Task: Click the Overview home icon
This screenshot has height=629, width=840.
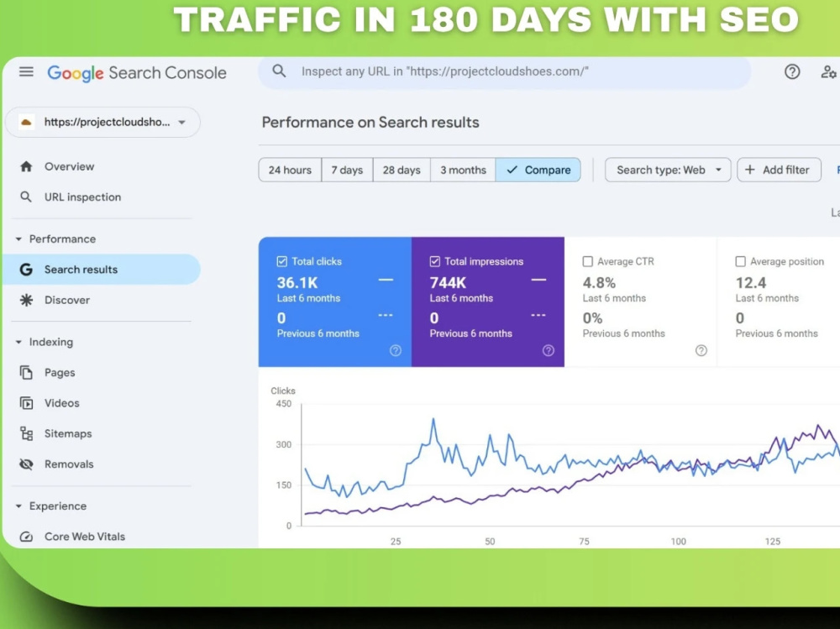Action: point(26,166)
